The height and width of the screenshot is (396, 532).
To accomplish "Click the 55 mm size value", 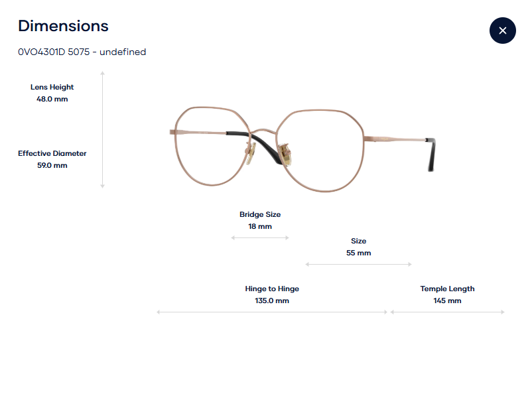I will (x=358, y=253).
